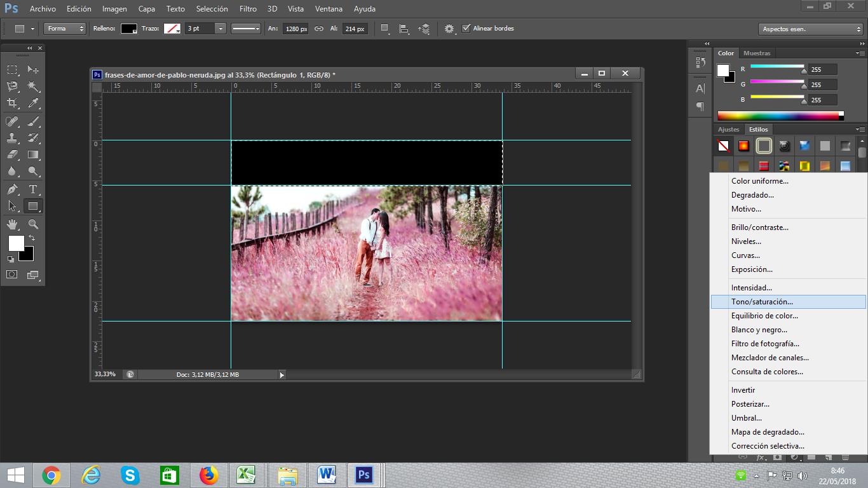
Task: Select the Path Selection arrow tool
Action: click(12, 206)
